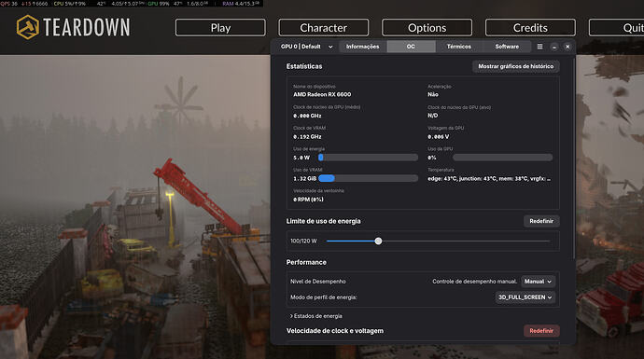The width and height of the screenshot is (644, 359).
Task: Click the red Redefinir clock button
Action: pos(541,331)
